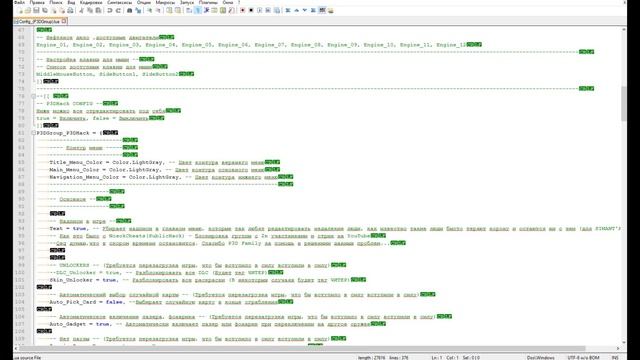The width and height of the screenshot is (640, 360).
Task: Open the ? help menu
Action: [239, 2]
